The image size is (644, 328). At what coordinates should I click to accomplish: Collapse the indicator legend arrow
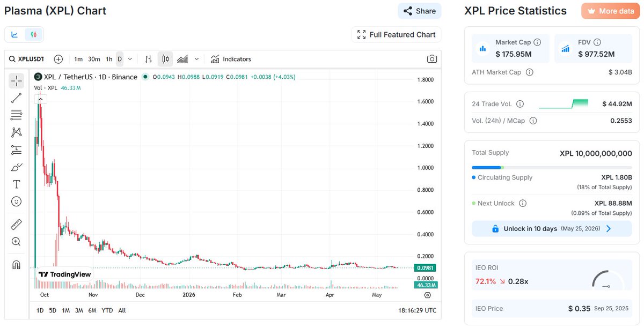tap(41, 99)
